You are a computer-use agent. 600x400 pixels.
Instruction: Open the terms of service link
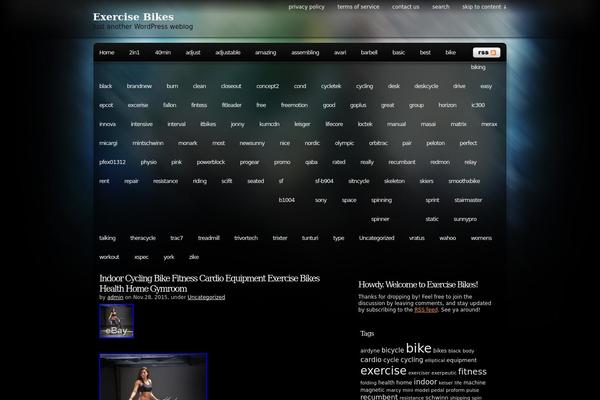tap(358, 7)
